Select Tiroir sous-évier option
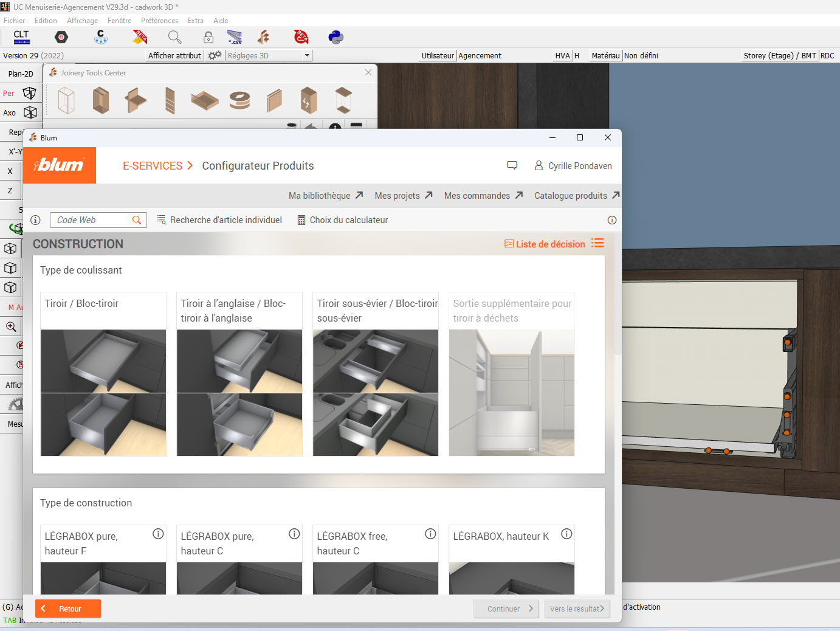Image resolution: width=840 pixels, height=631 pixels. (376, 374)
